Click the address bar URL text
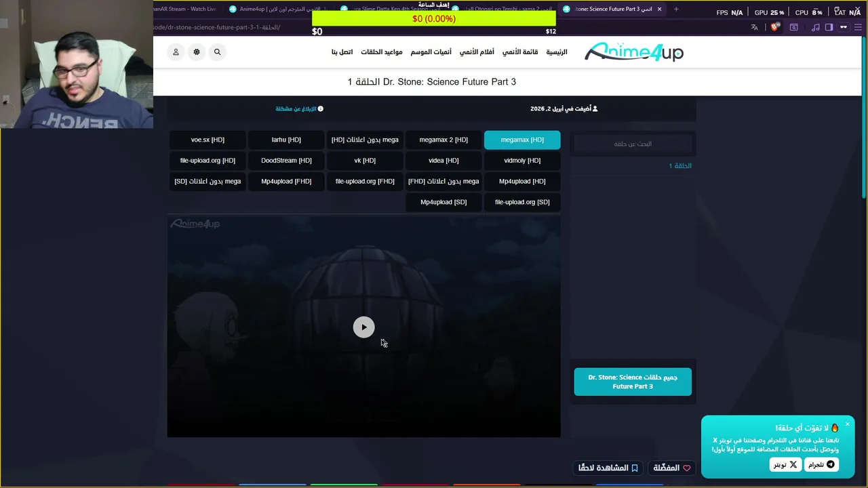 [217, 28]
